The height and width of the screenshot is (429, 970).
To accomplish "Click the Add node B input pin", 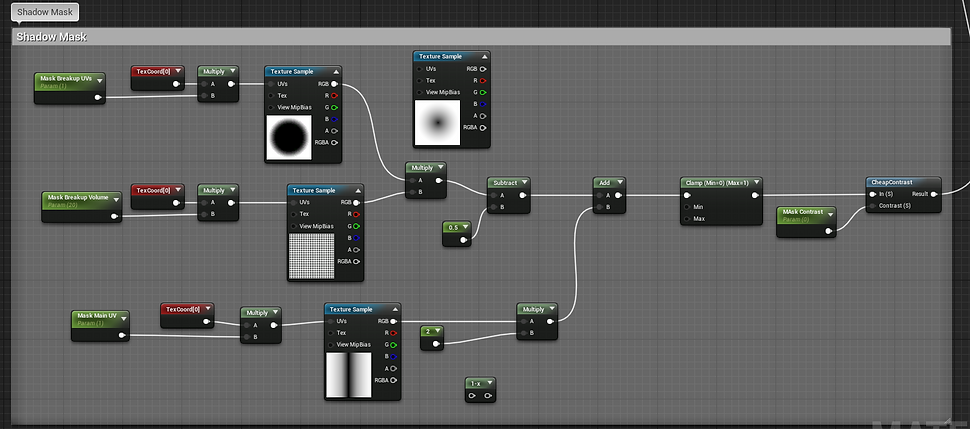I will click(600, 207).
